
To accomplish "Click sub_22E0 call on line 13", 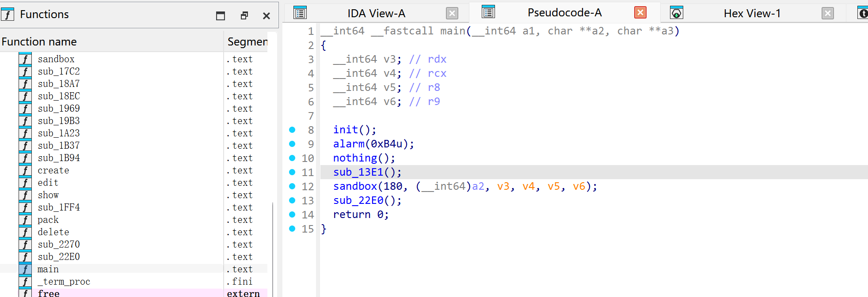I will click(367, 200).
